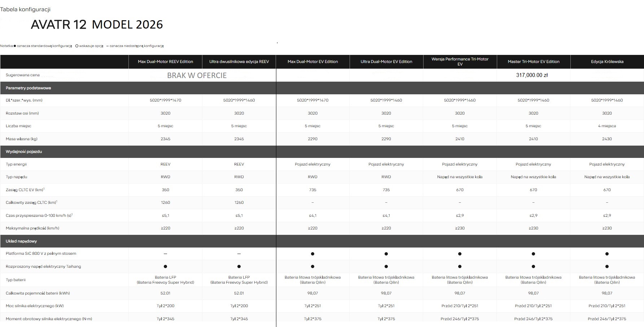The width and height of the screenshot is (644, 327).
Task: Collapse the Wydajność pojazdu section header
Action: coord(24,152)
